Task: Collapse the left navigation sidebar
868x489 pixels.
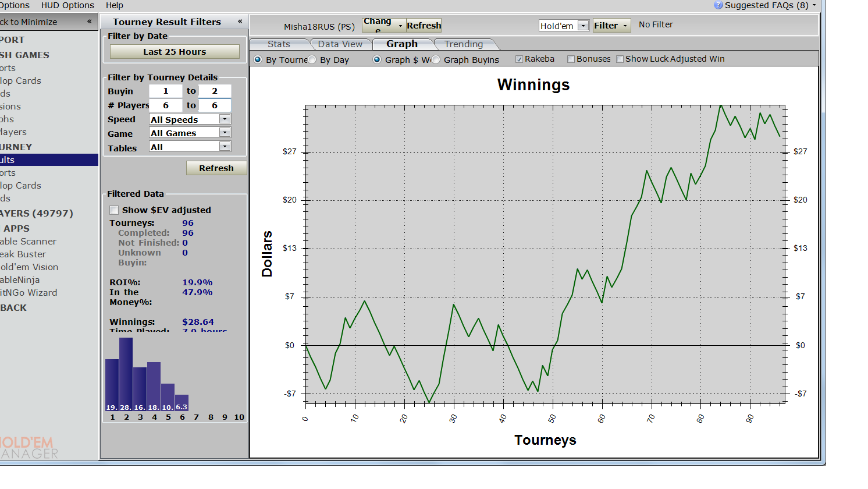Action: click(89, 22)
